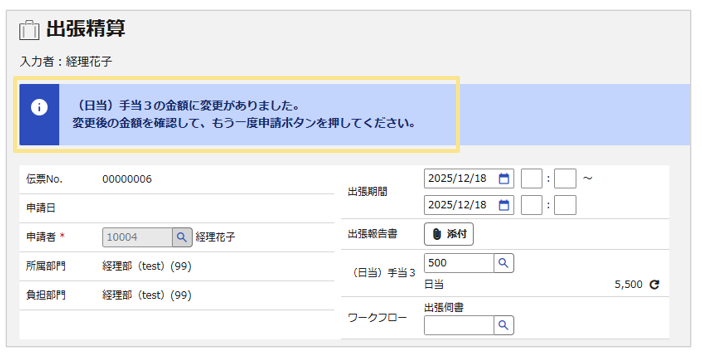Click the 5,500 allowance amount
The height and width of the screenshot is (362, 702).
[x=628, y=285]
